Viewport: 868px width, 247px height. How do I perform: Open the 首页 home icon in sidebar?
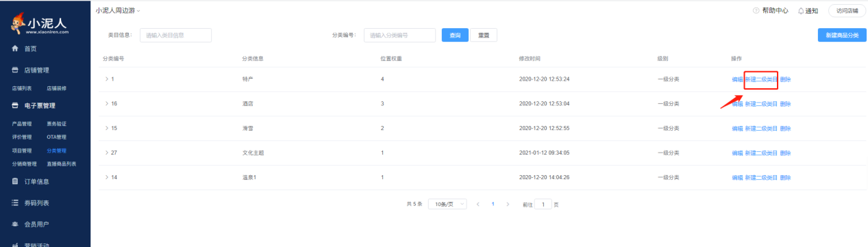point(14,49)
